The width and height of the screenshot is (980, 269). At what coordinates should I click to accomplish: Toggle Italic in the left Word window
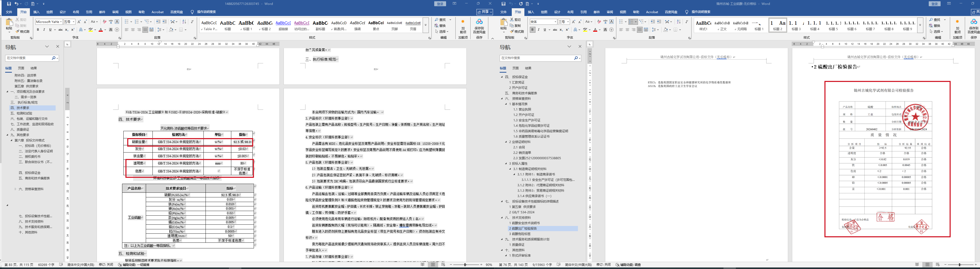(x=44, y=30)
